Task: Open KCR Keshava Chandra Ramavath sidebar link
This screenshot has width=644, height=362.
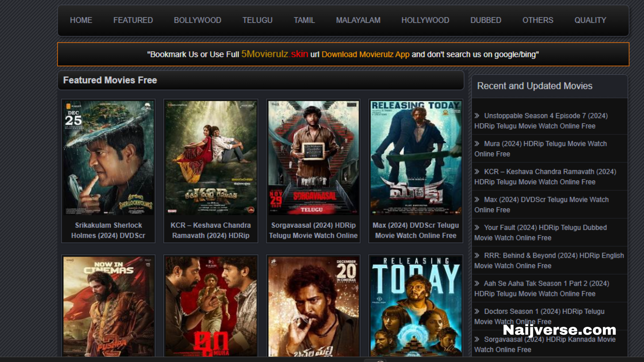Action: click(545, 177)
